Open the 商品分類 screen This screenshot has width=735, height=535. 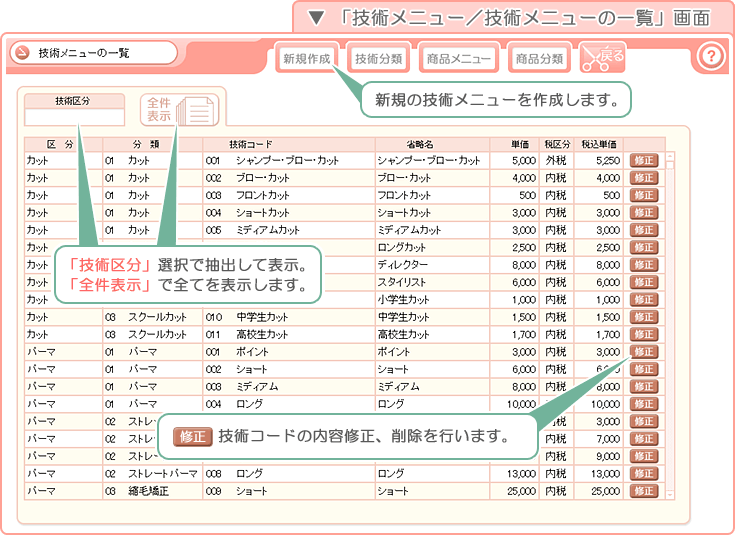[539, 58]
